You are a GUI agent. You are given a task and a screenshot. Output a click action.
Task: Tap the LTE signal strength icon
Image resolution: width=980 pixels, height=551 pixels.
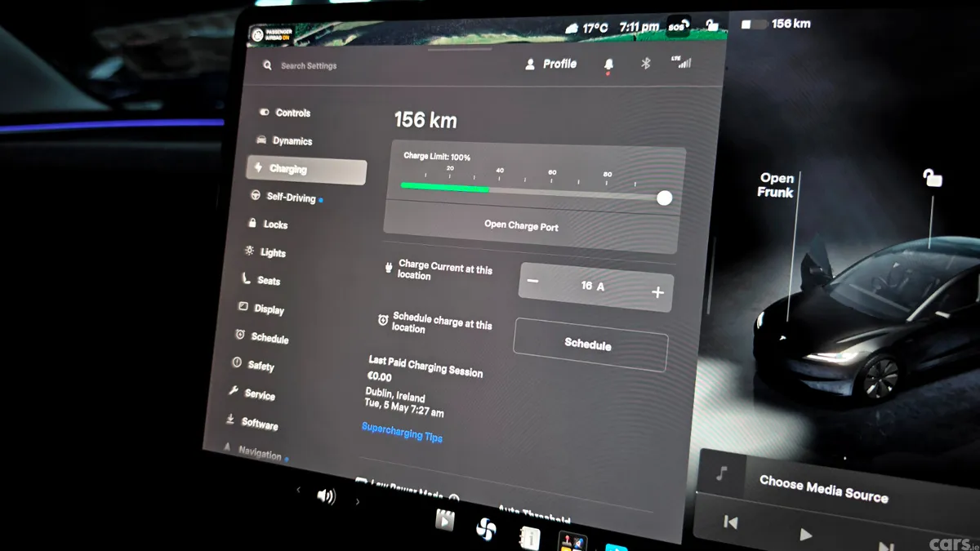click(x=681, y=62)
